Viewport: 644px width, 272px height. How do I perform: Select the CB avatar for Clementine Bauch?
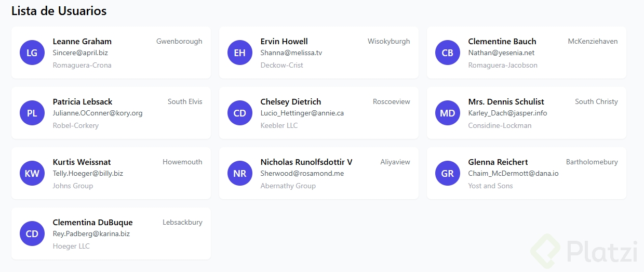coord(448,53)
